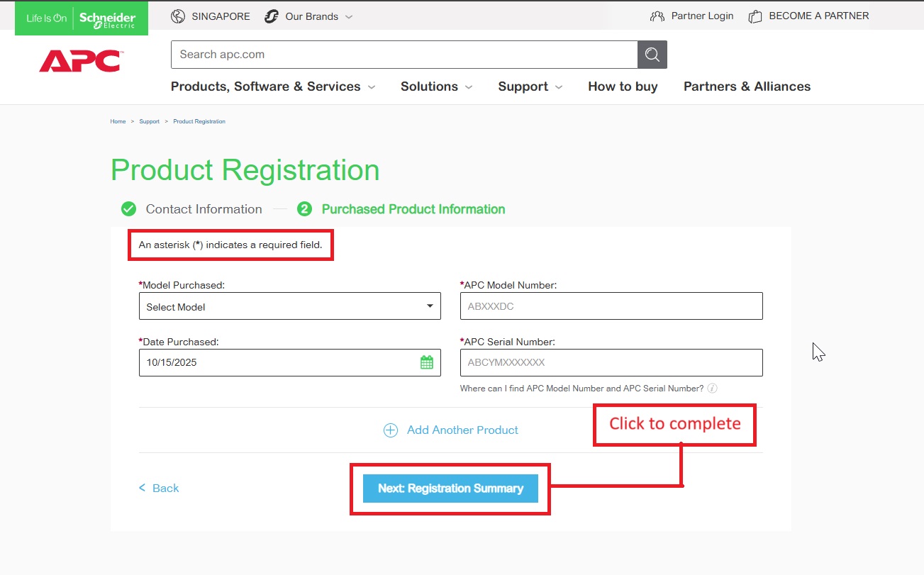The image size is (924, 575).
Task: Click Home breadcrumb link
Action: coord(118,122)
